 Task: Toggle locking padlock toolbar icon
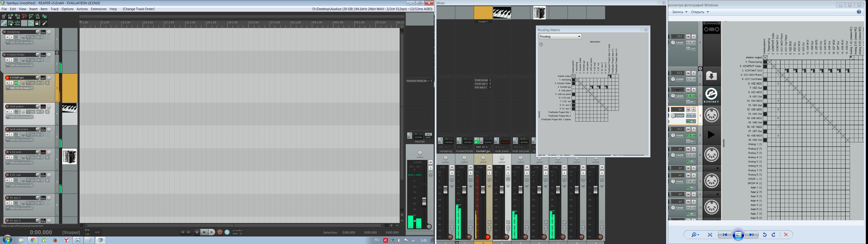click(x=37, y=23)
